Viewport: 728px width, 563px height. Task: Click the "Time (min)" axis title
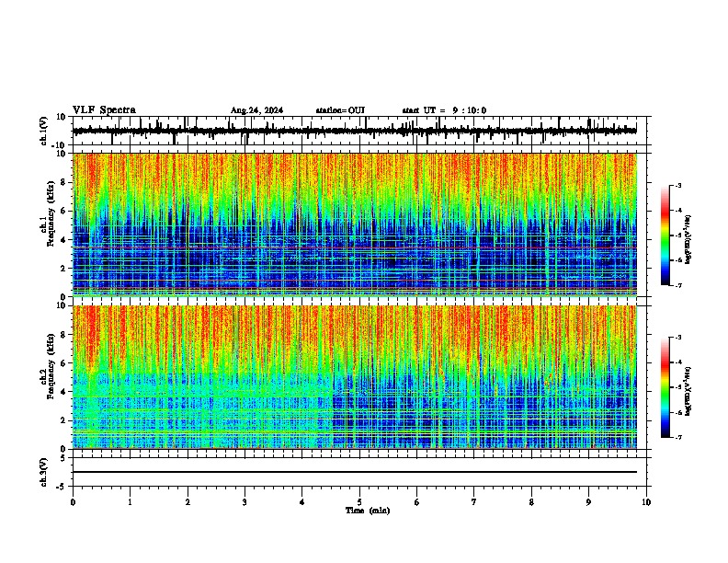click(x=368, y=511)
